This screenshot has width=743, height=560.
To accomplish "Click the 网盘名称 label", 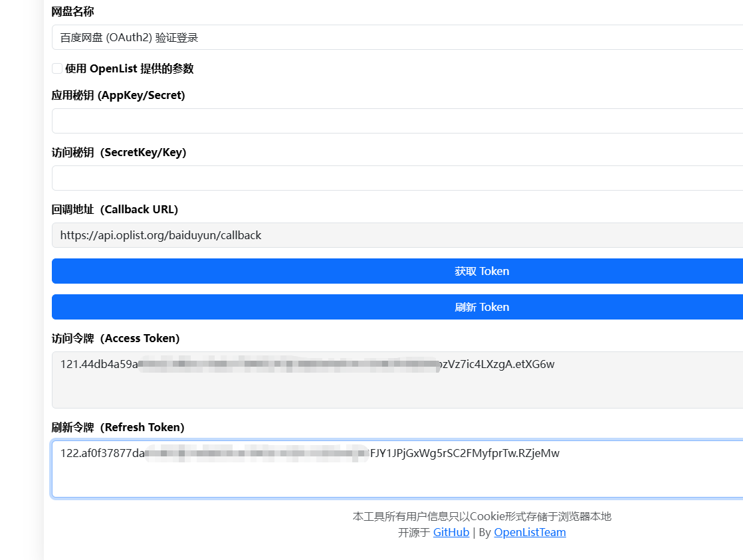I will tap(72, 12).
